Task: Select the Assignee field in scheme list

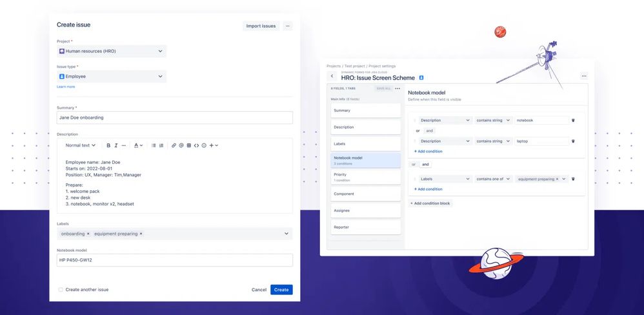Action: [365, 210]
